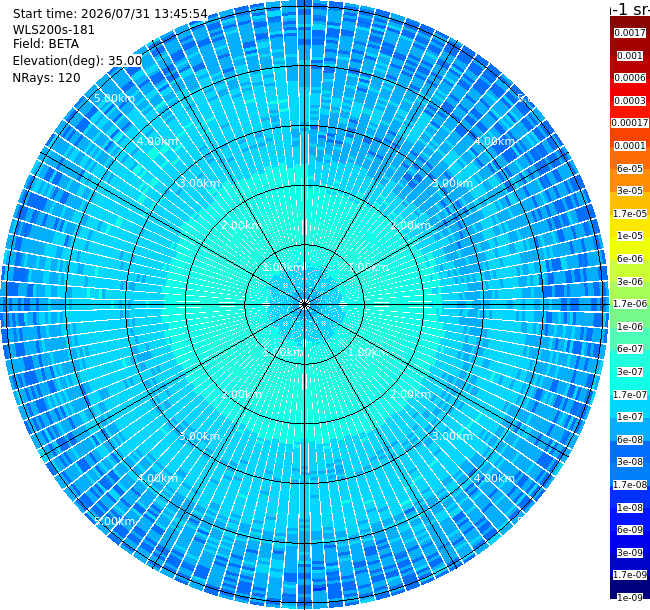Click the NRays: 120 label
The height and width of the screenshot is (610, 650).
tap(46, 78)
